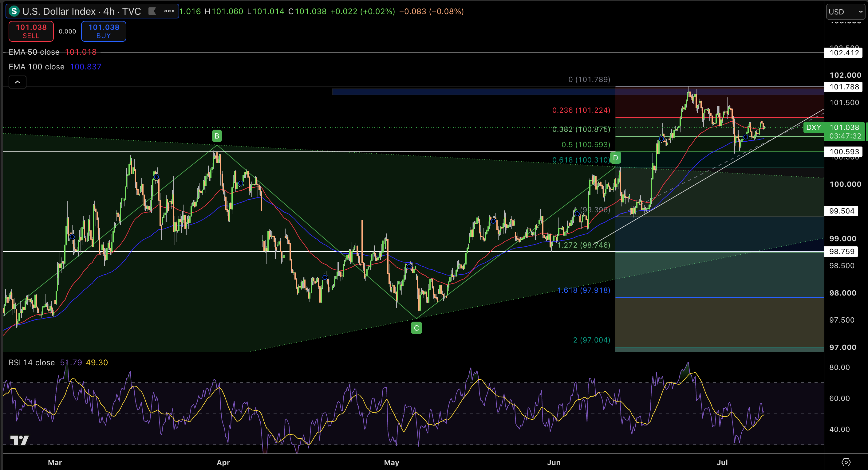Click the flag icon beside TVC
Image resolution: width=868 pixels, height=470 pixels.
[x=152, y=11]
